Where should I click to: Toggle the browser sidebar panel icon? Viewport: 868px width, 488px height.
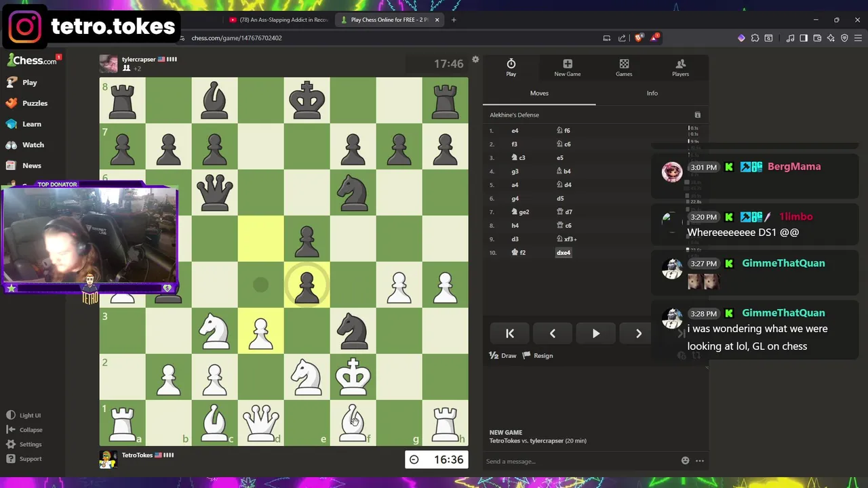pyautogui.click(x=804, y=38)
